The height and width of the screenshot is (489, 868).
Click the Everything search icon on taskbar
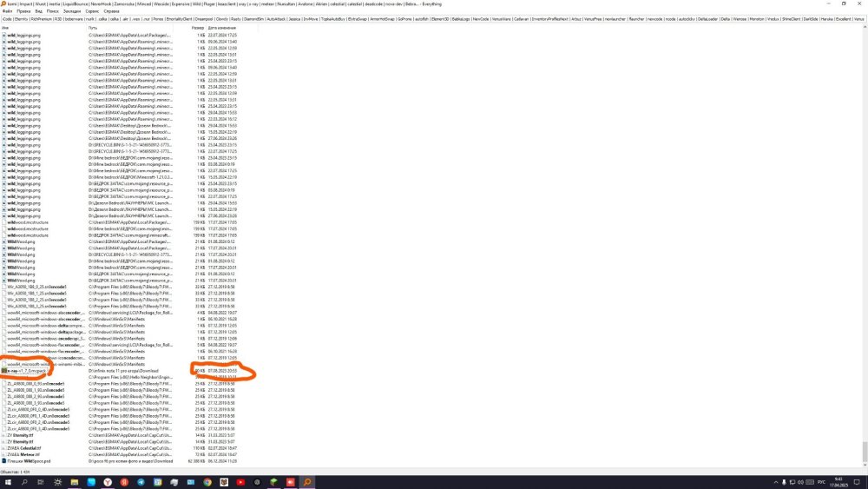pos(306,482)
